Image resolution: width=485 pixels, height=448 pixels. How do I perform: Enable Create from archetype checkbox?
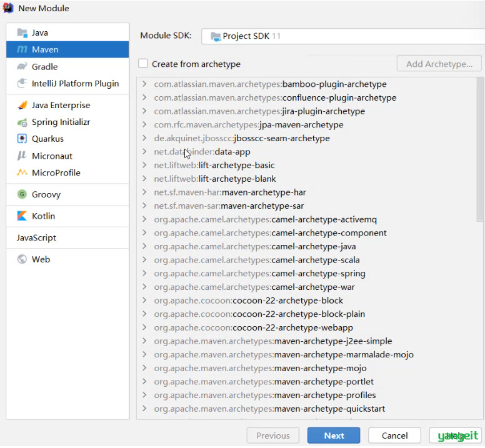coord(143,64)
